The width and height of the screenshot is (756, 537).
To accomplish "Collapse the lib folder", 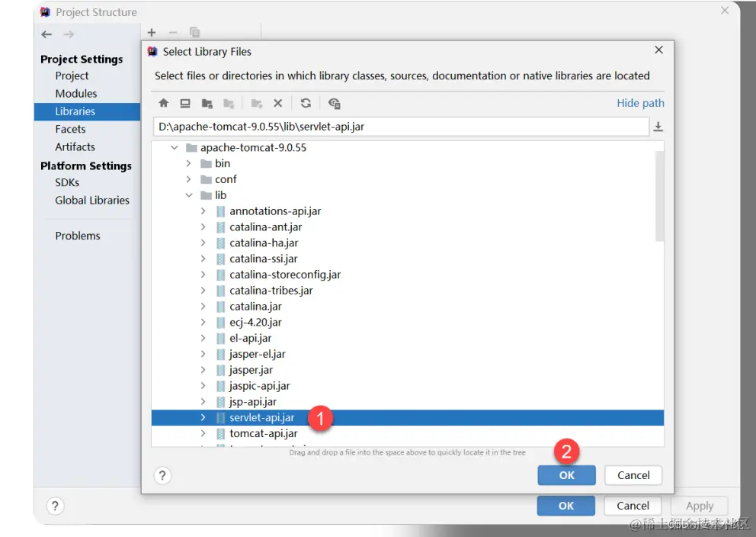I will coord(188,195).
